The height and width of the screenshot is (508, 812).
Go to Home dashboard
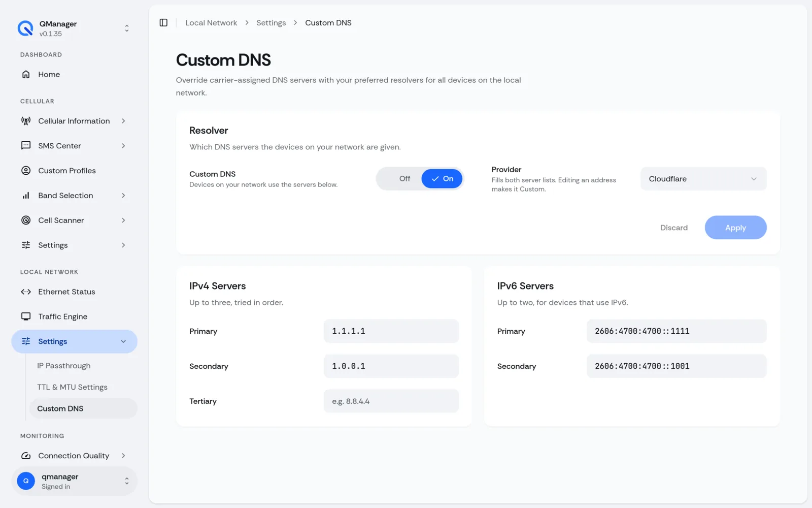point(74,75)
